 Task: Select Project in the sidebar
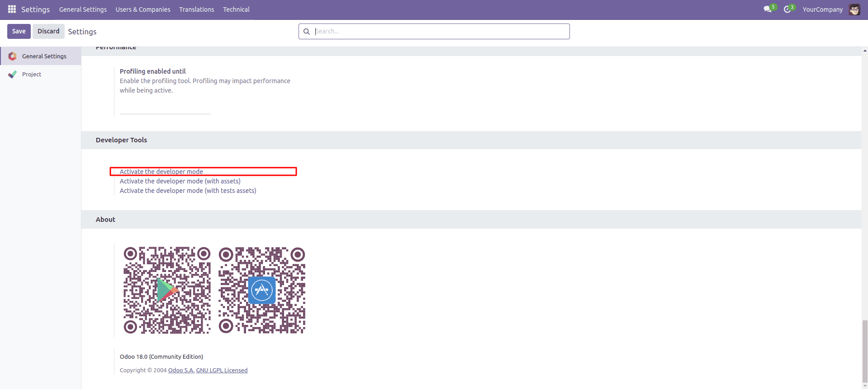click(41, 74)
